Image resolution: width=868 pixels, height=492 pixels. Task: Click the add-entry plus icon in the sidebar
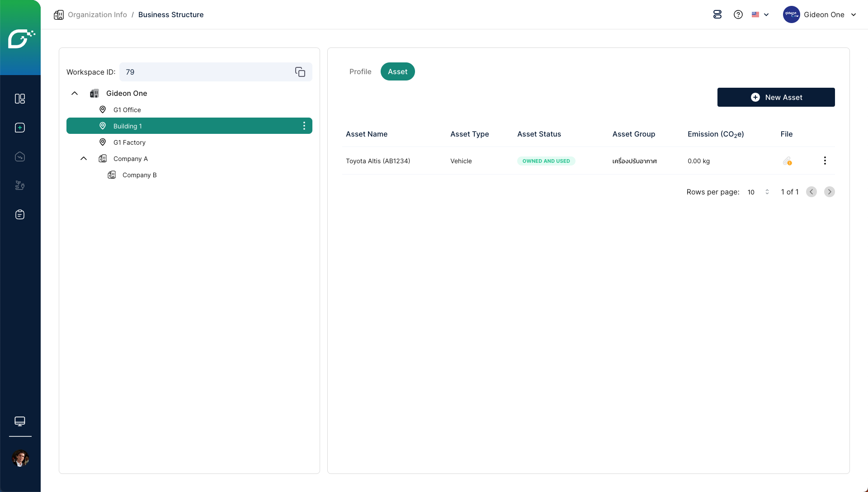[20, 128]
